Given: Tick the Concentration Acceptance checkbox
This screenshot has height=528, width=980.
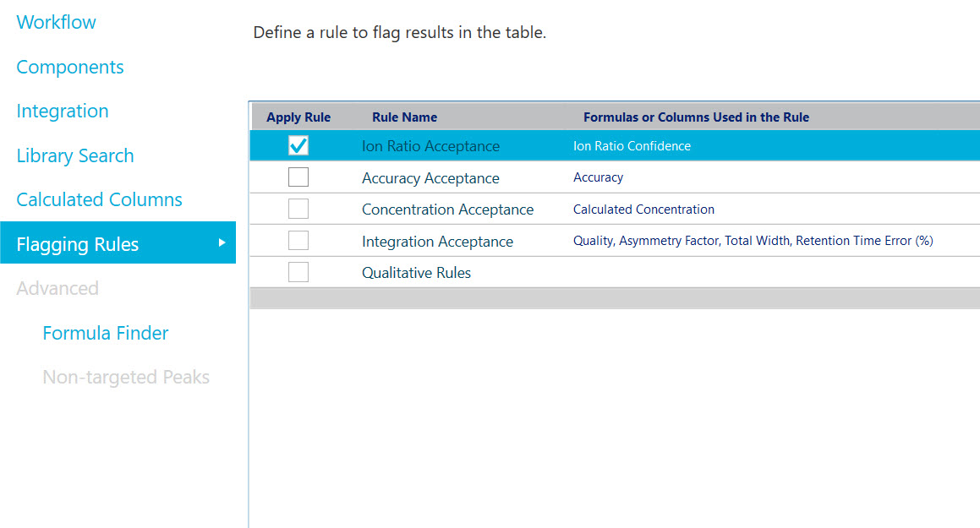Looking at the screenshot, I should tap(298, 210).
